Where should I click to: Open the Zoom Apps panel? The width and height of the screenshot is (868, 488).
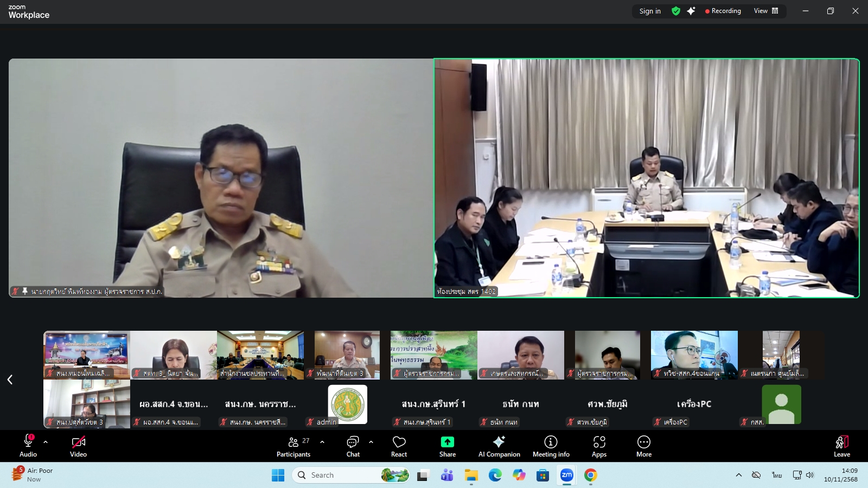[599, 446]
